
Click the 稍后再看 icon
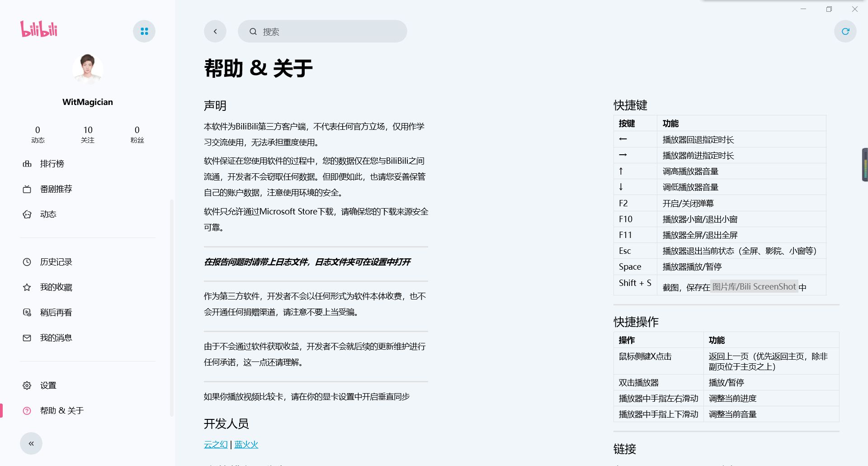click(x=27, y=313)
